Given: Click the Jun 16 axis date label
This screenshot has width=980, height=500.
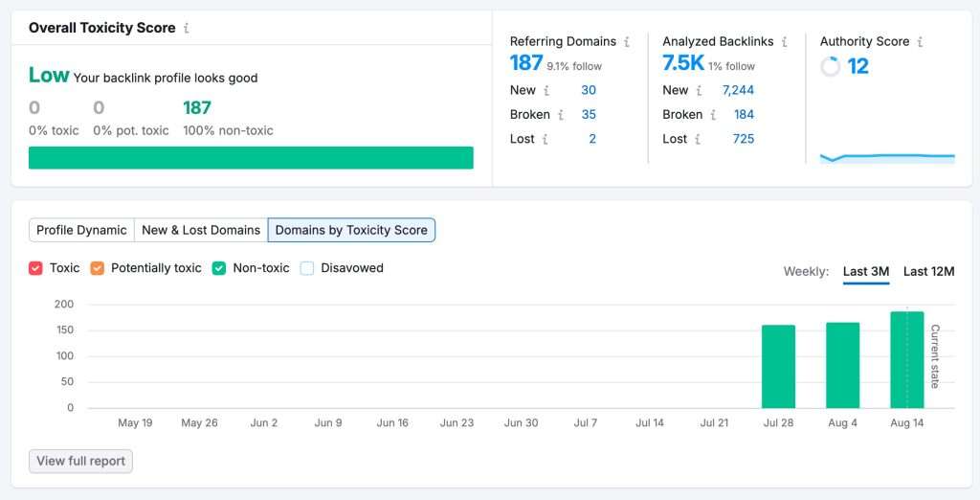Looking at the screenshot, I should click(x=392, y=423).
